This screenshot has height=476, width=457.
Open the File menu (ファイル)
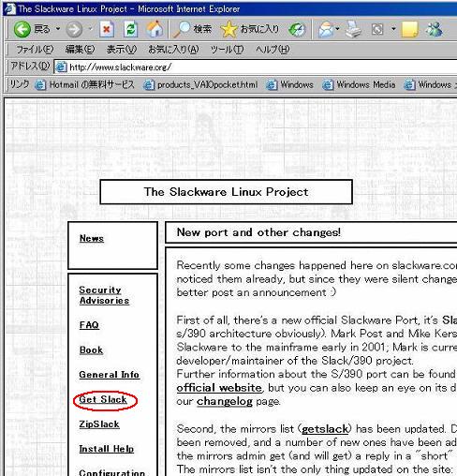[35, 50]
